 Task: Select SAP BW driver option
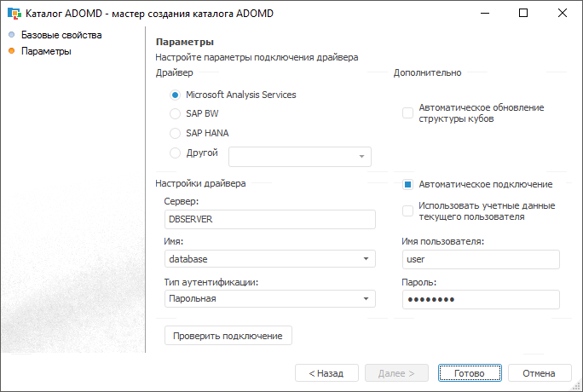176,113
